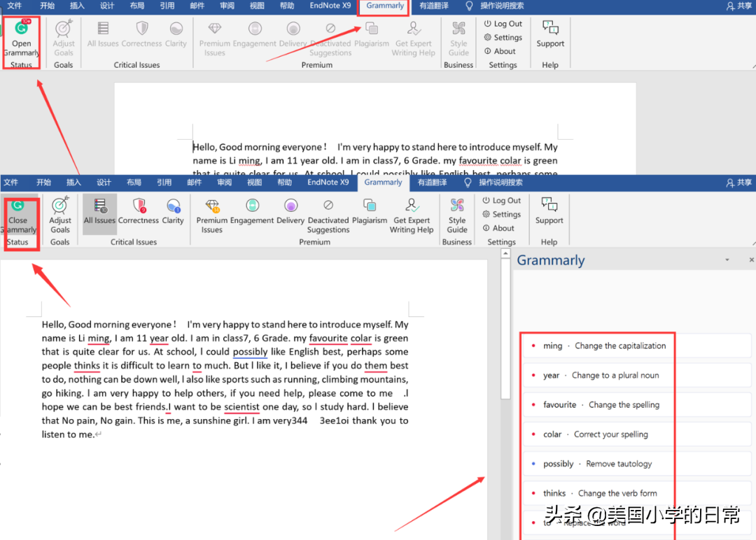This screenshot has height=540, width=756.
Task: Select Engagement in upper ribbon
Action: coord(255,34)
